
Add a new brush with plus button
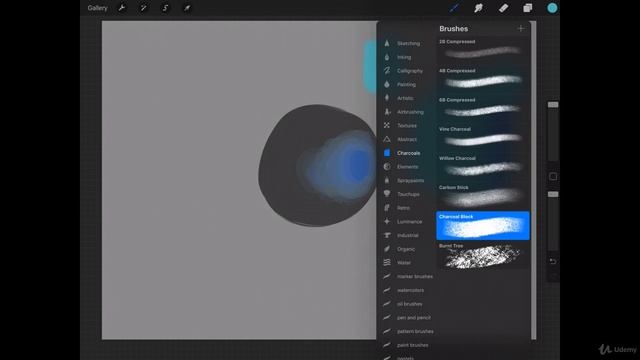[x=521, y=29]
